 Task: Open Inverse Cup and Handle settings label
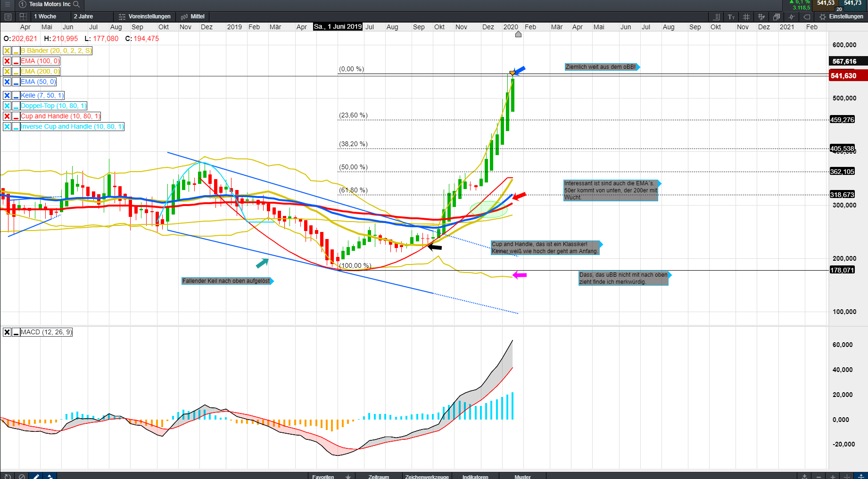point(72,126)
